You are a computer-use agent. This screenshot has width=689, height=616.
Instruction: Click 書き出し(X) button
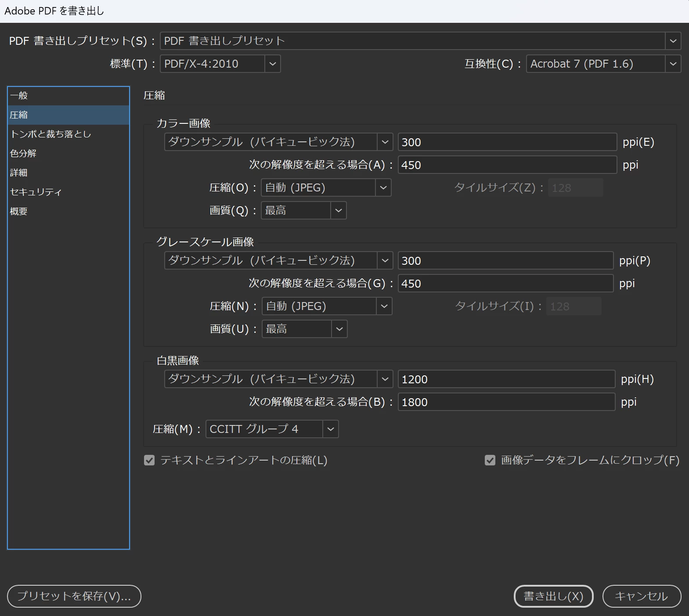tap(553, 596)
